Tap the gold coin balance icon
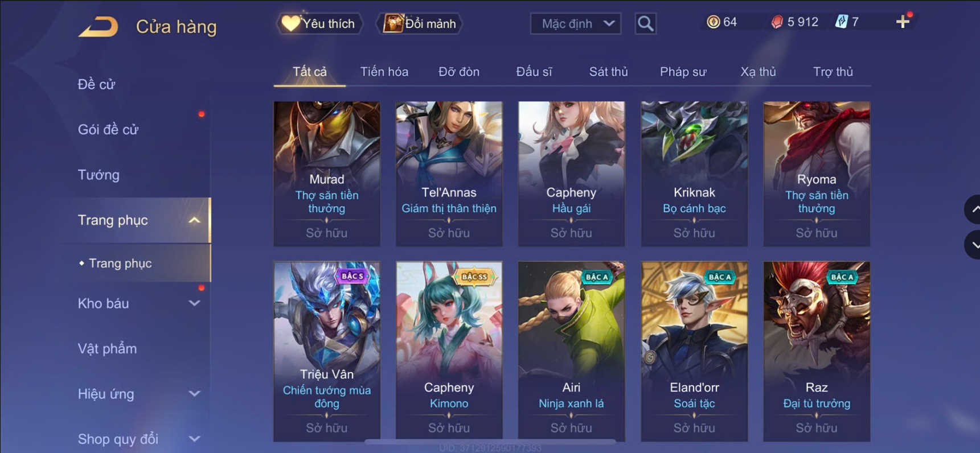The height and width of the screenshot is (453, 980). point(713,22)
